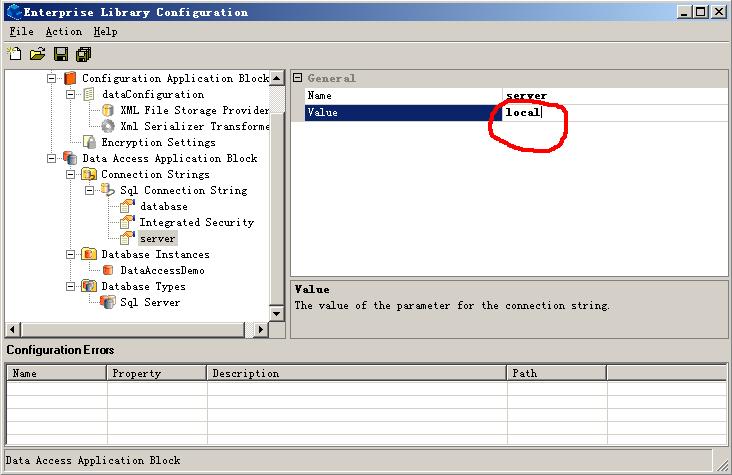The image size is (732, 475).
Task: Click the server parameter icon
Action: 127,238
